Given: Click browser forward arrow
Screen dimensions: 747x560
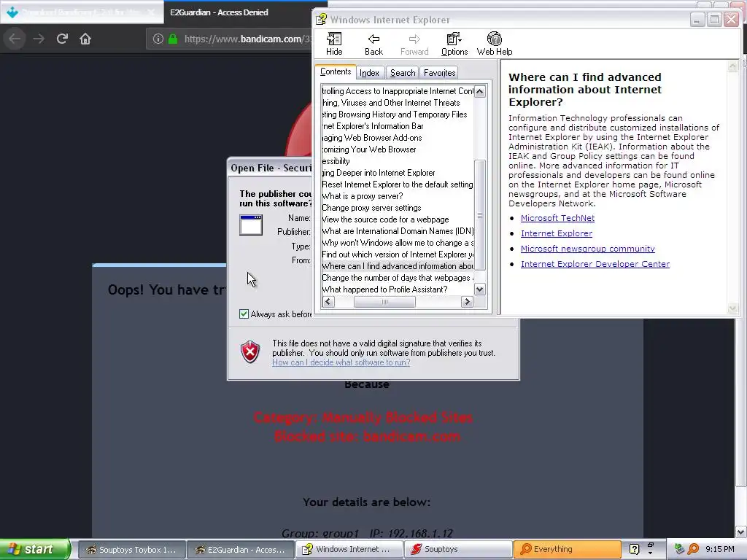Looking at the screenshot, I should point(39,39).
